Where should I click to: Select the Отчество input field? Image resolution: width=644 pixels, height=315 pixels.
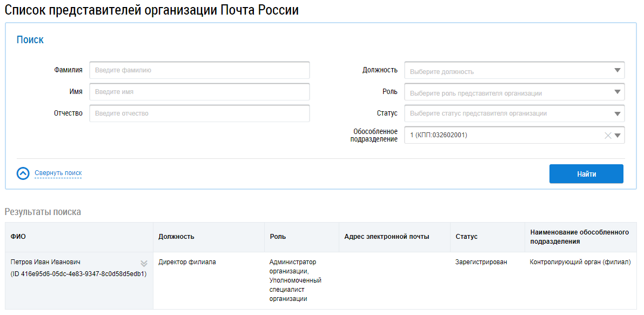pyautogui.click(x=199, y=113)
